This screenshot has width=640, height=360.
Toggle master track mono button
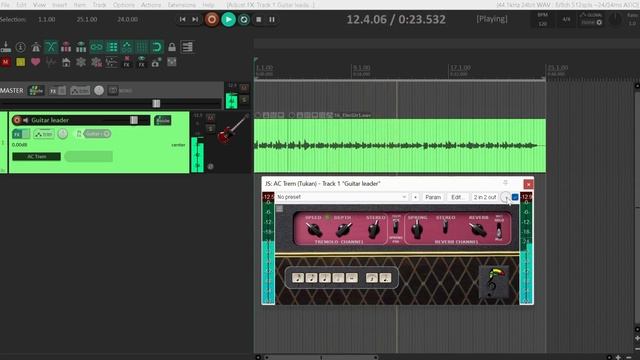113,91
